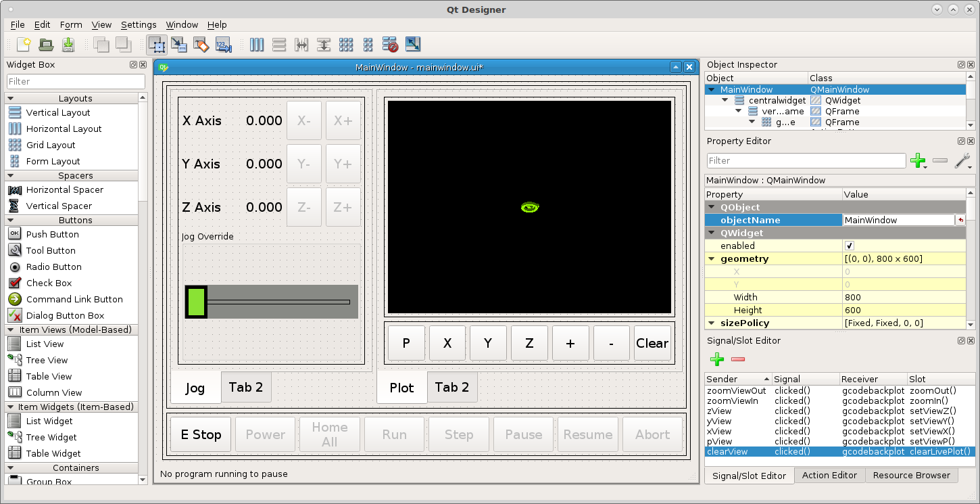Select the zoomViewOut sender row
The width and height of the screenshot is (980, 504).
click(840, 390)
